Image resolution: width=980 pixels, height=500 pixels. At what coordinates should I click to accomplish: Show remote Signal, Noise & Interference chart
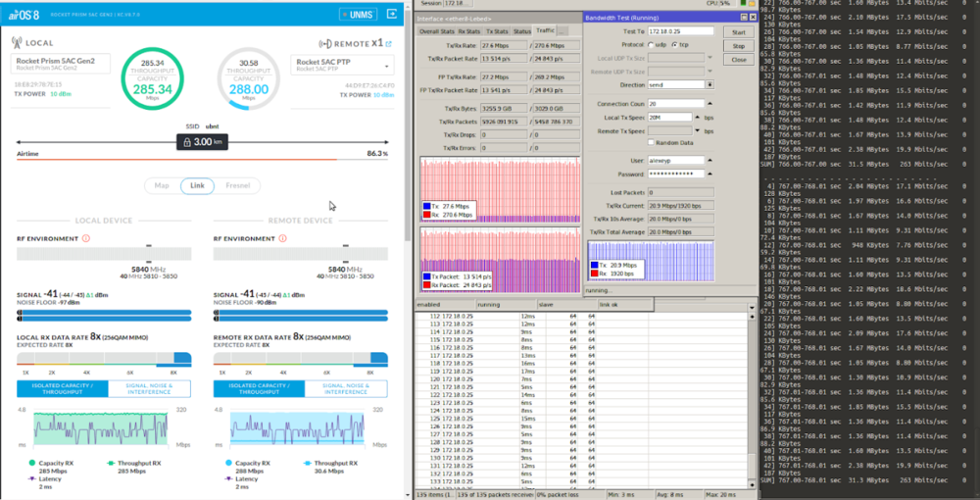point(346,389)
